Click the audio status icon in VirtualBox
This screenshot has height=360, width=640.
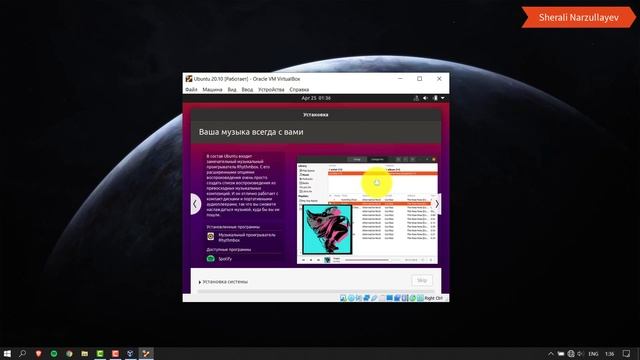(x=358, y=298)
